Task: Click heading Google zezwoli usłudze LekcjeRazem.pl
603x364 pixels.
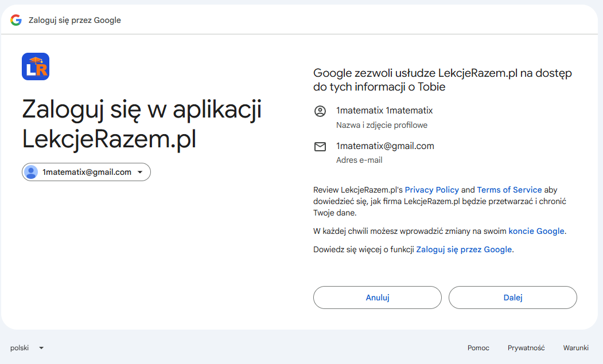Action: click(442, 80)
